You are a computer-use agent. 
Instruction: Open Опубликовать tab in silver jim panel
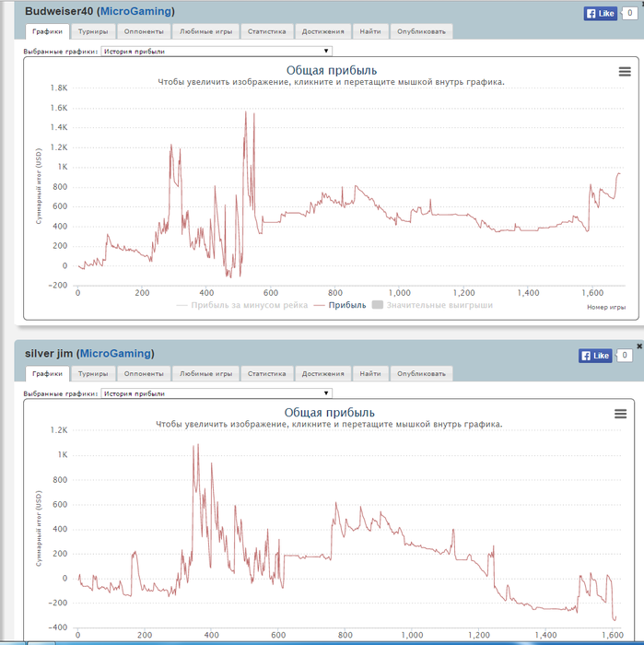tap(421, 374)
